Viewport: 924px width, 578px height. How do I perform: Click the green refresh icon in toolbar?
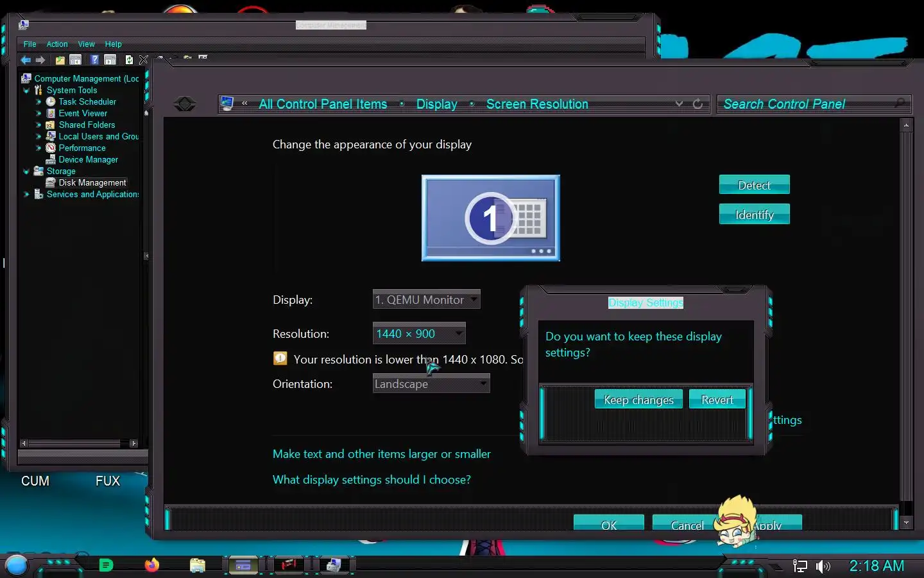129,60
